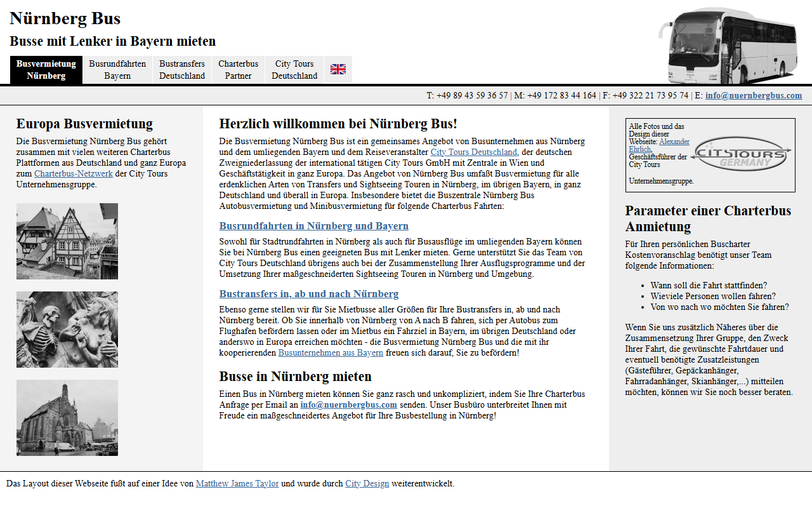Click the bullet Von wo nach wo möchten Sie fahren?
Screen dimensions: 812x508
tap(720, 307)
